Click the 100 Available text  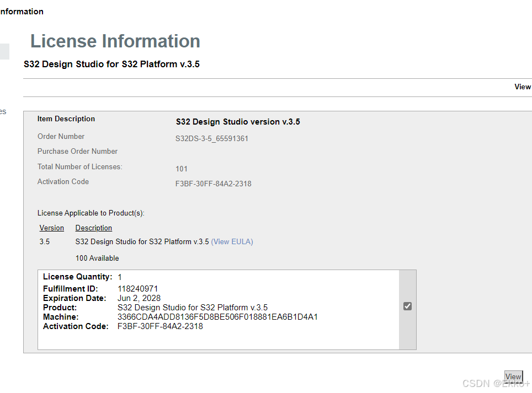[x=97, y=258]
